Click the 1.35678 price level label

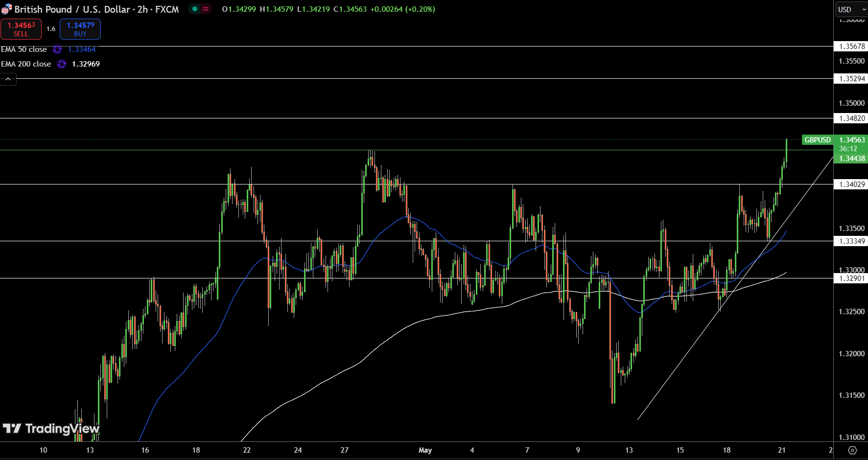coord(852,46)
